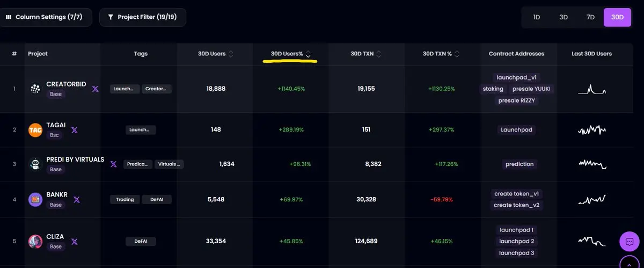Image resolution: width=644 pixels, height=268 pixels.
Task: Click the Base chain badge under BANKR
Action: coord(56,205)
